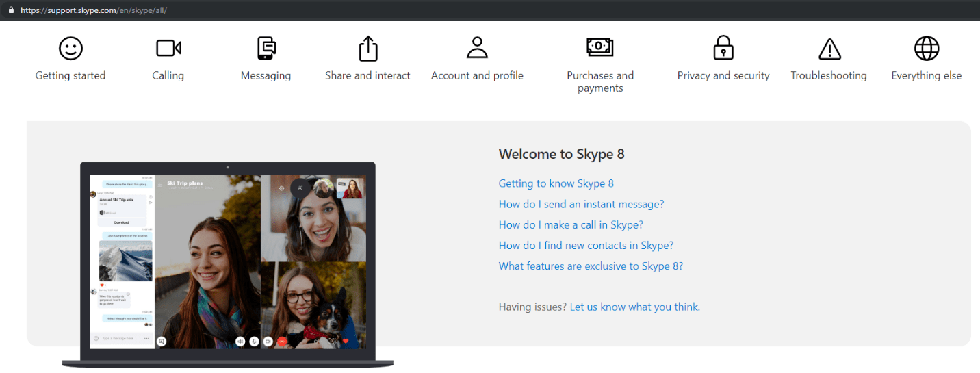Select the Messaging text label

(266, 76)
